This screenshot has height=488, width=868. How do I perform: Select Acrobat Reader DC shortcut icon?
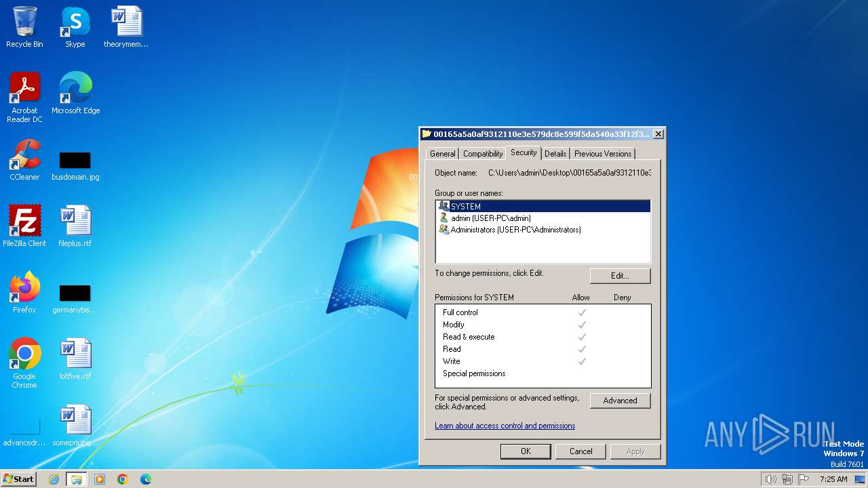(x=24, y=98)
